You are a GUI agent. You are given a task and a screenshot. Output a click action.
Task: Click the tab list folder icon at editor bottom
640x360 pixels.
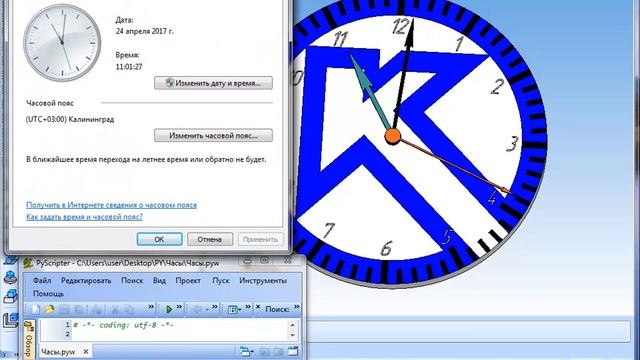pyautogui.click(x=246, y=351)
